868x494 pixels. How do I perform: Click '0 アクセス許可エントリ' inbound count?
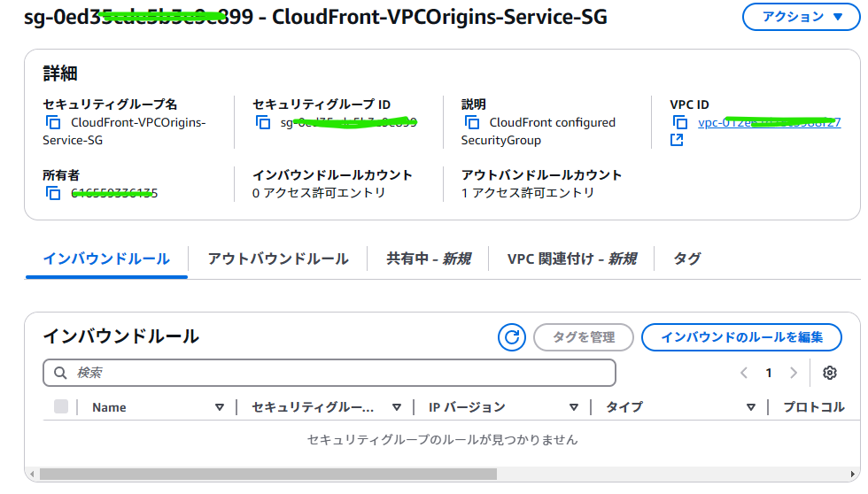[x=318, y=192]
